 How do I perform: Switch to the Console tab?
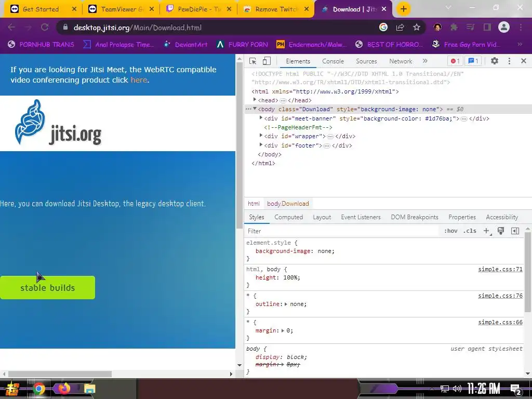(x=333, y=61)
